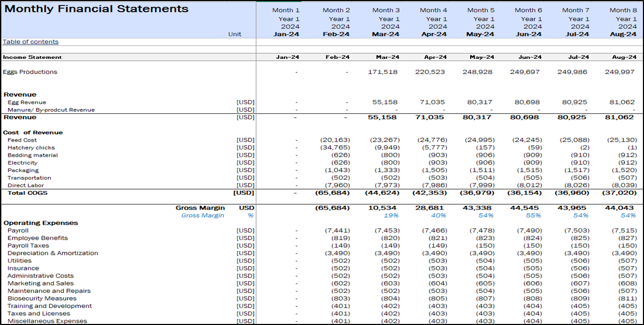Select Biosecurity Measures Feb-24 value (803)
The image size is (644, 325).
341,299
